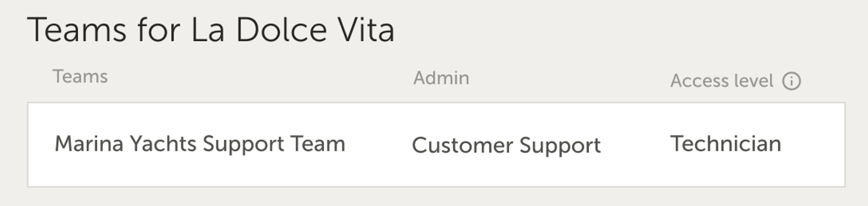868x206 pixels.
Task: Click the Access level info icon
Action: pyautogui.click(x=791, y=81)
